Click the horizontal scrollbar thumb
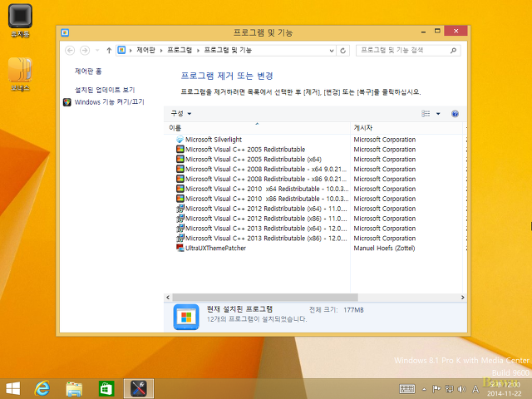 (265, 298)
